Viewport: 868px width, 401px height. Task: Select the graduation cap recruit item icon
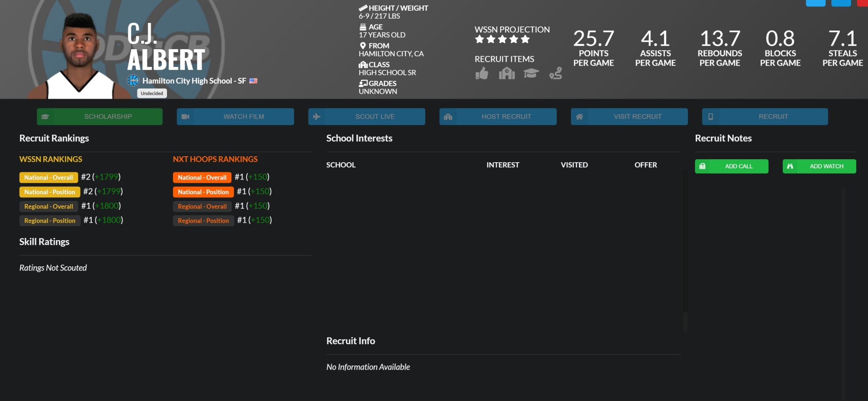[x=531, y=74]
